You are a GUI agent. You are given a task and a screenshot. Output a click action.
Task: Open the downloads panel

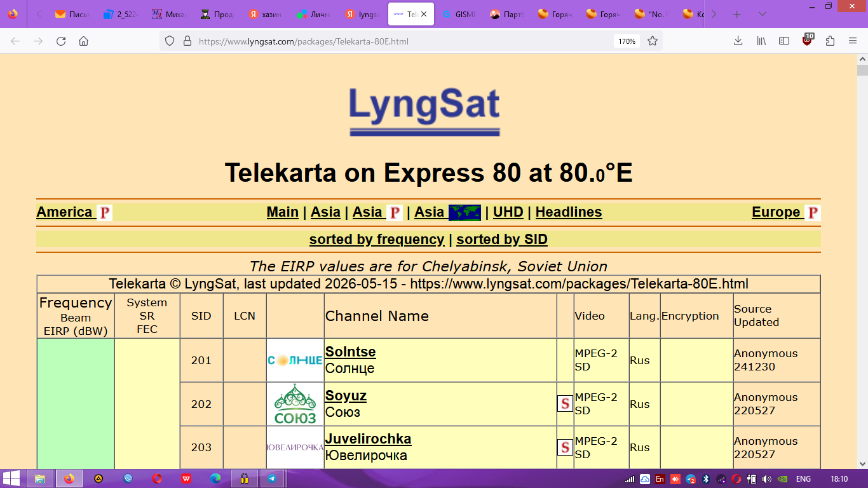738,41
